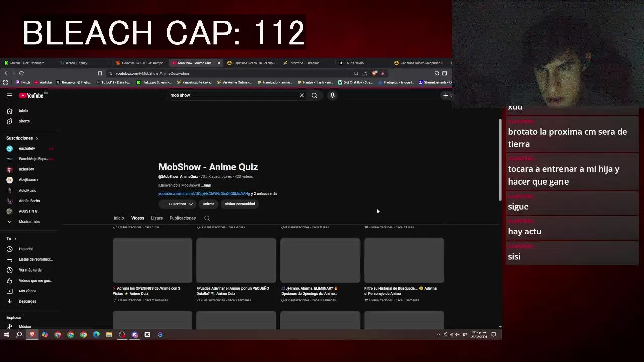Switch to 'Stream - Kick Dashboard' browser tab

[x=28, y=63]
